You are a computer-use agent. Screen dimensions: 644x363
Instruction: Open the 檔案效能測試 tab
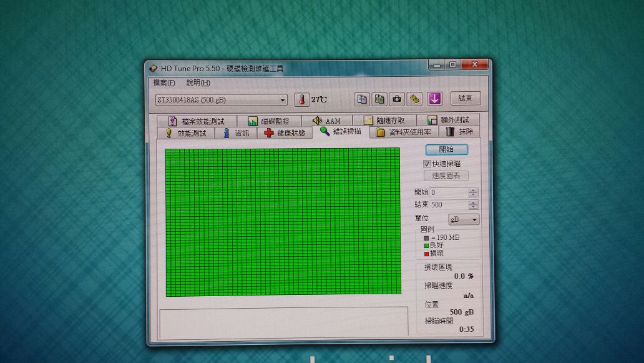197,121
